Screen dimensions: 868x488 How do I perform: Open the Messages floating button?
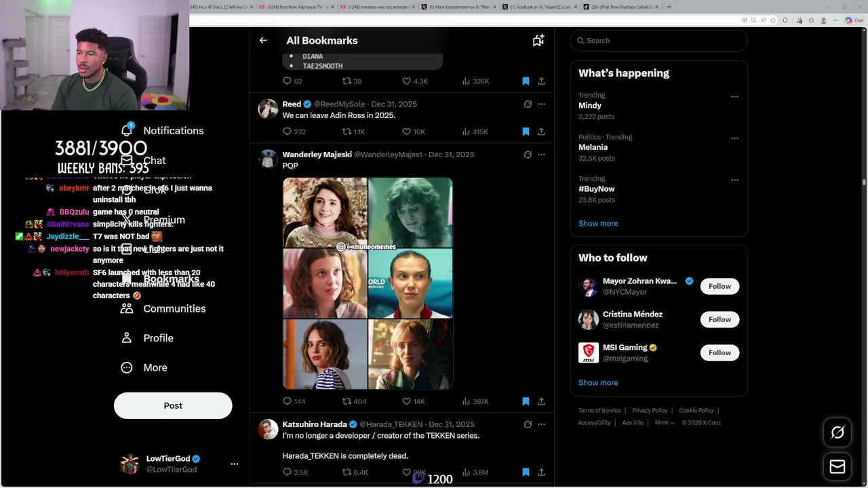pyautogui.click(x=837, y=467)
